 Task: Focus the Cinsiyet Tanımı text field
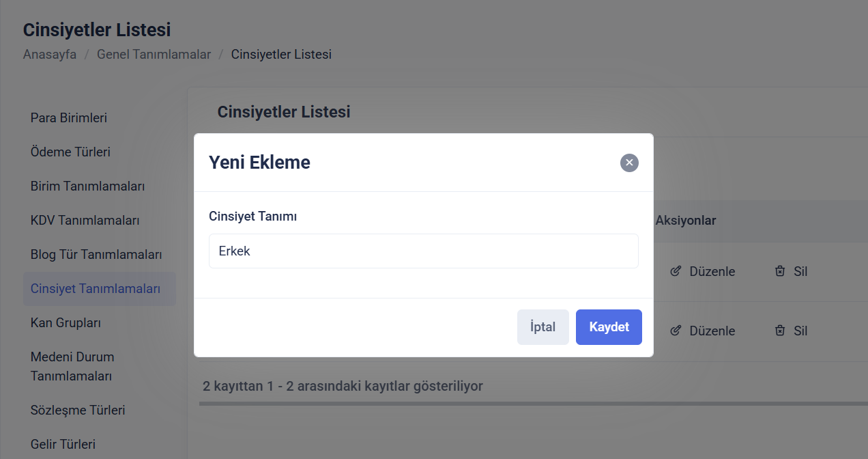423,251
